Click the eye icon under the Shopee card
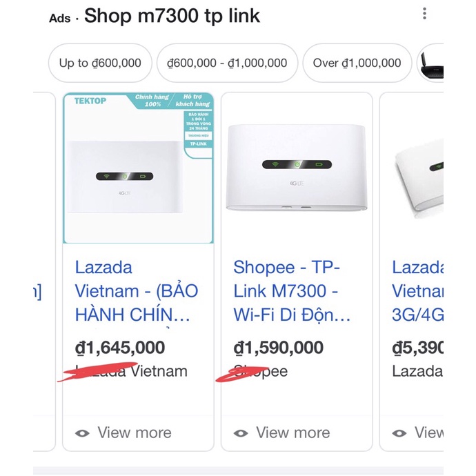476x476 pixels. pos(241,433)
